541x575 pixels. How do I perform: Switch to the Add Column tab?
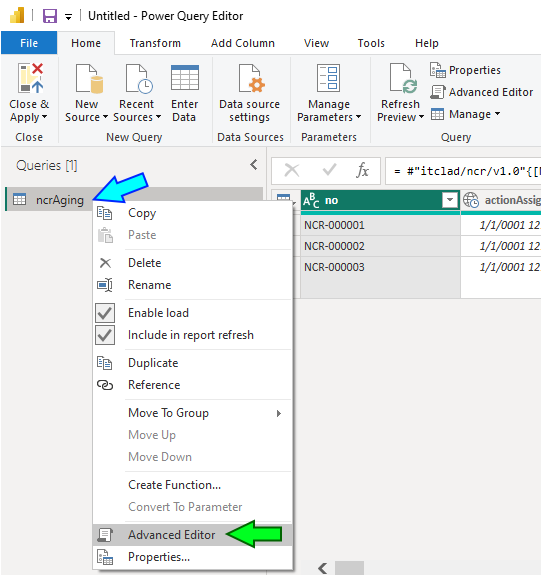243,43
